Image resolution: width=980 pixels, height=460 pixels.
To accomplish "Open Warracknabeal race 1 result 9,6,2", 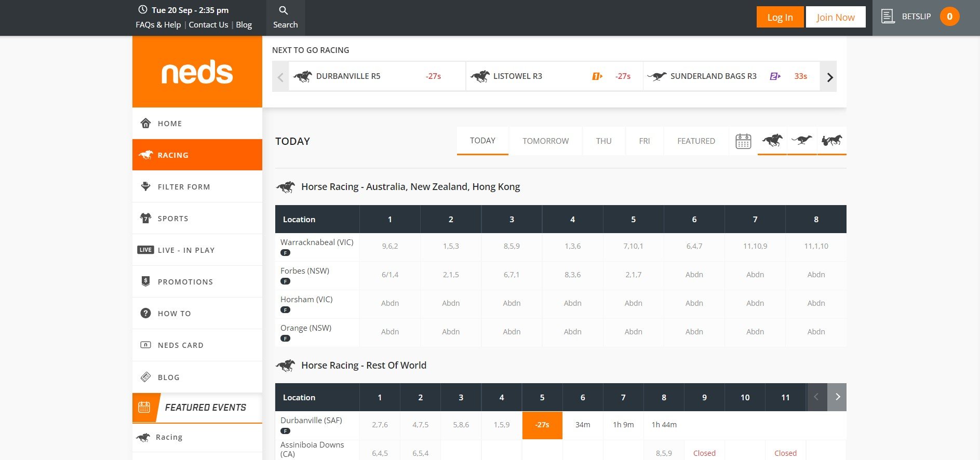I will [390, 247].
